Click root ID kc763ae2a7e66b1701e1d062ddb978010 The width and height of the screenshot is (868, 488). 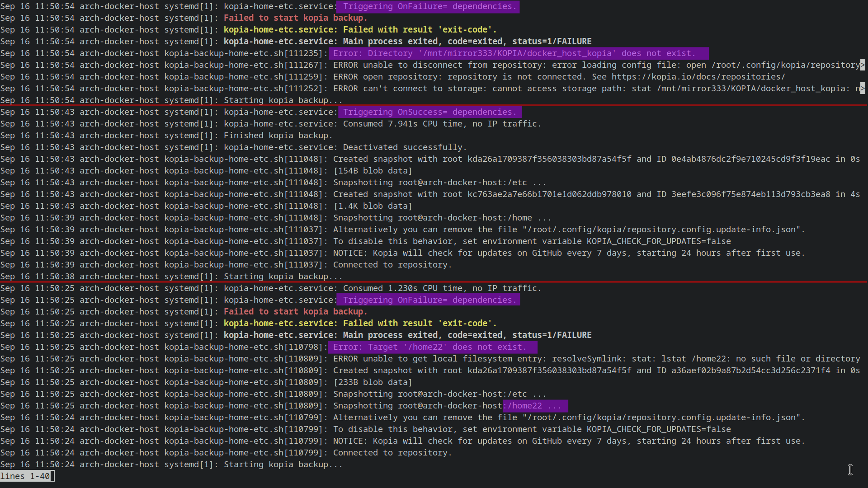tap(549, 194)
